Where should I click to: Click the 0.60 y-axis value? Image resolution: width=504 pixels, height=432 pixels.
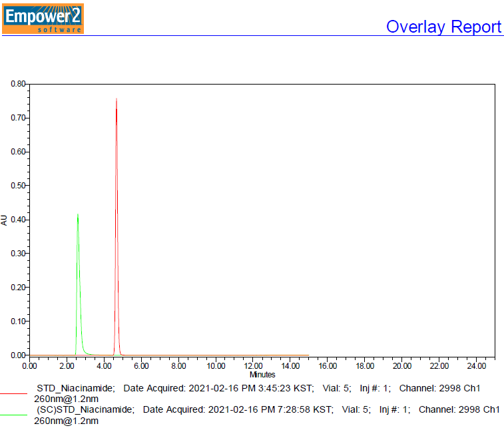point(18,152)
